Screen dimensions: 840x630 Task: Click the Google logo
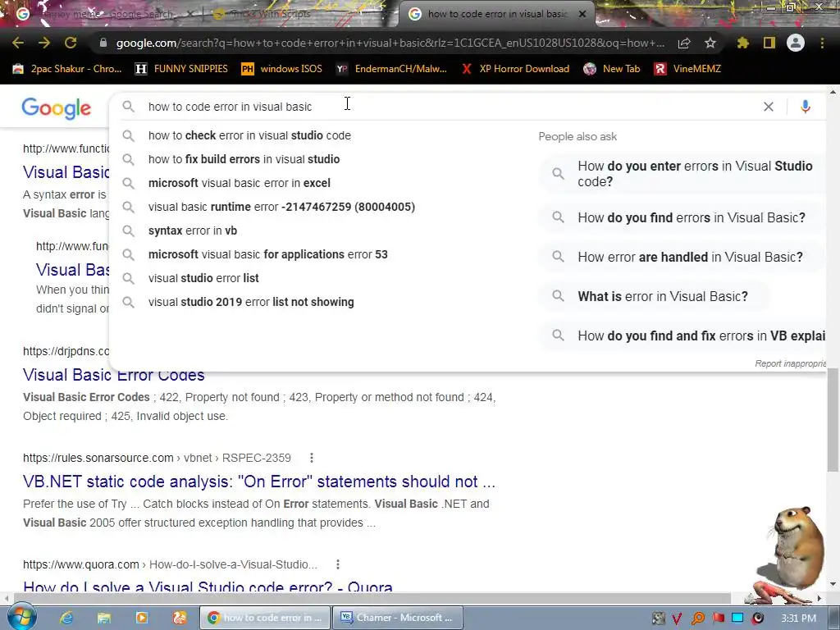click(57, 108)
